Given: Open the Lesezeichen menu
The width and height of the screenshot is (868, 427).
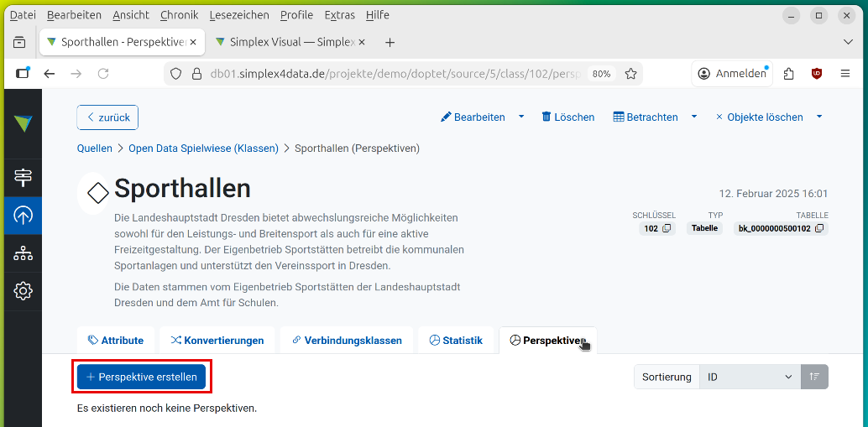Looking at the screenshot, I should 239,15.
